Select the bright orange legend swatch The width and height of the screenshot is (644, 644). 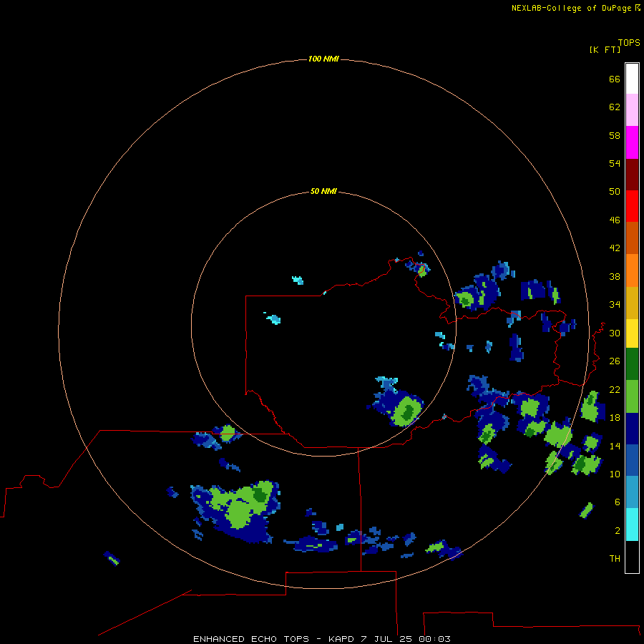[x=632, y=270]
